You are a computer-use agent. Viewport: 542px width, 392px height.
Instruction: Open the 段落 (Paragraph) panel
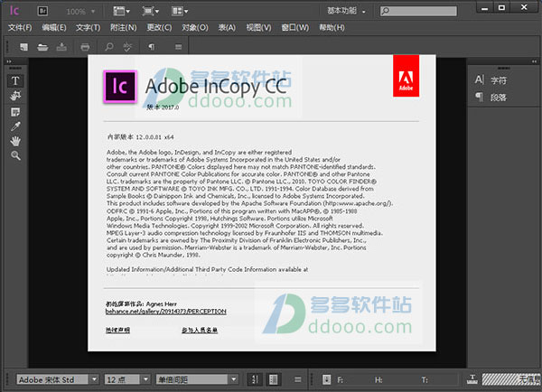click(x=491, y=98)
